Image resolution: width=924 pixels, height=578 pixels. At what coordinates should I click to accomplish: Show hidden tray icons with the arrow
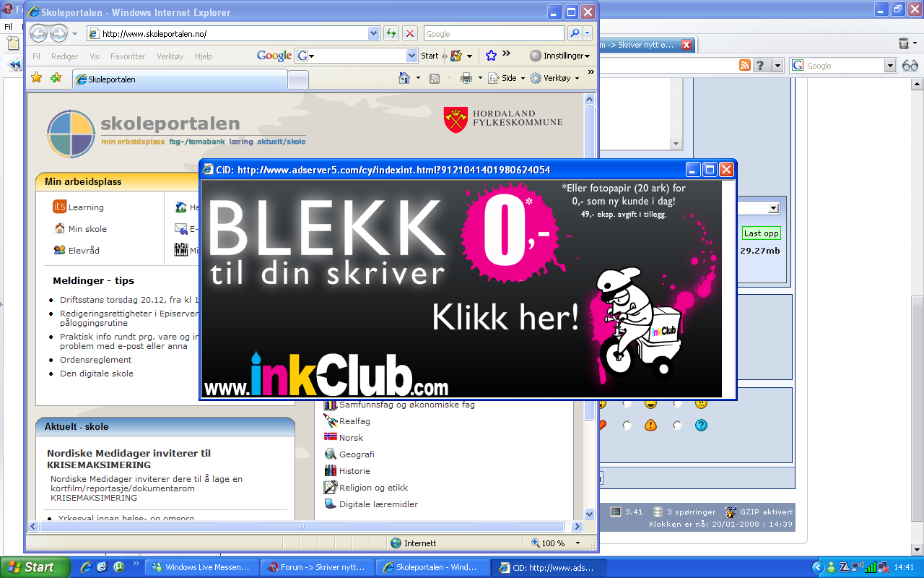pos(818,567)
